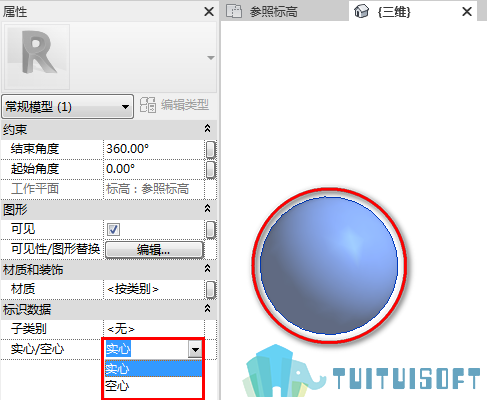Image resolution: width=487 pixels, height=400 pixels.
Task: Open the type selector dropdown arrow
Action: [210, 58]
